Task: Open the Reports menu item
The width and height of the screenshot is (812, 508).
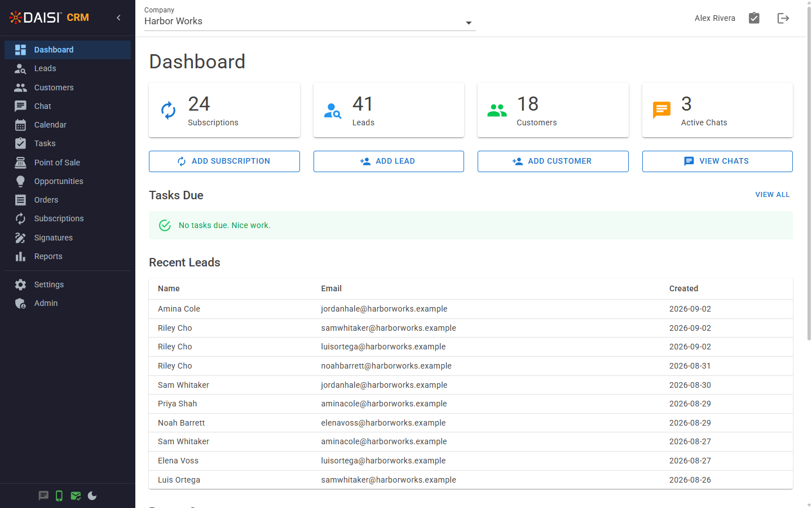Action: 68,256
